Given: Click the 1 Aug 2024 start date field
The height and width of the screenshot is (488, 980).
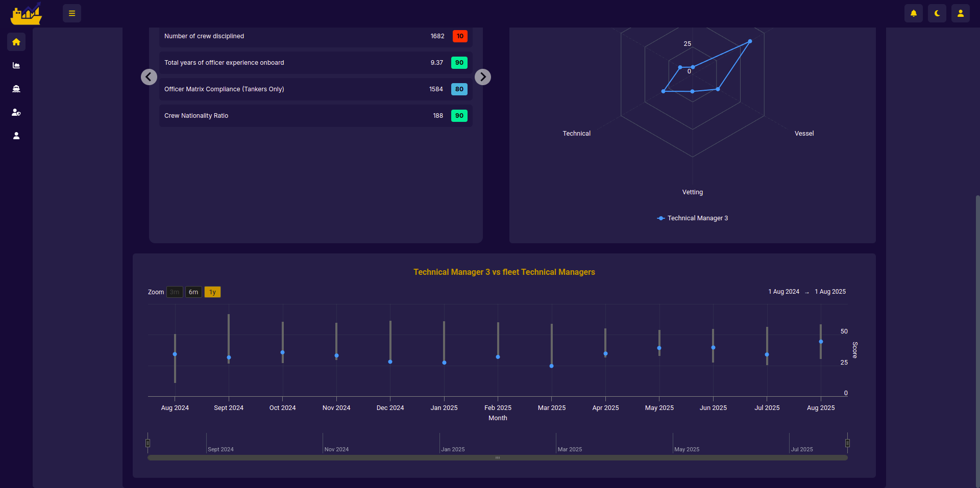Looking at the screenshot, I should [x=783, y=292].
